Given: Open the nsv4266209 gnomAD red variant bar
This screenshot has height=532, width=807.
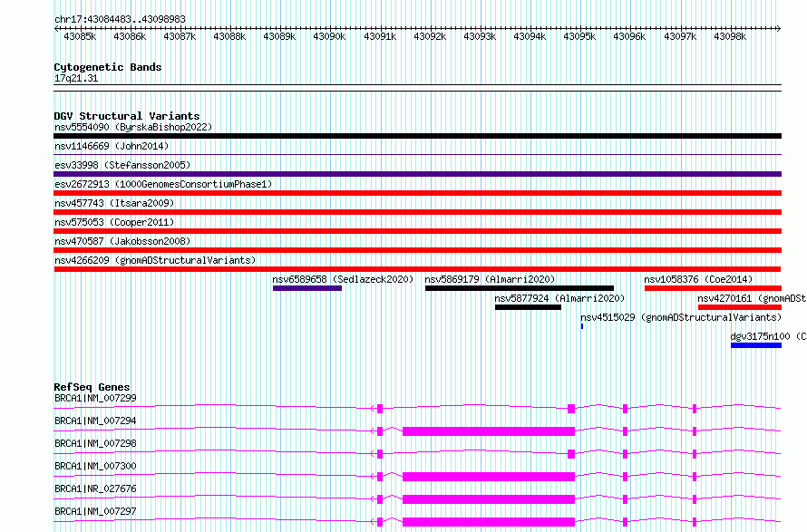Looking at the screenshot, I should pyautogui.click(x=417, y=269).
